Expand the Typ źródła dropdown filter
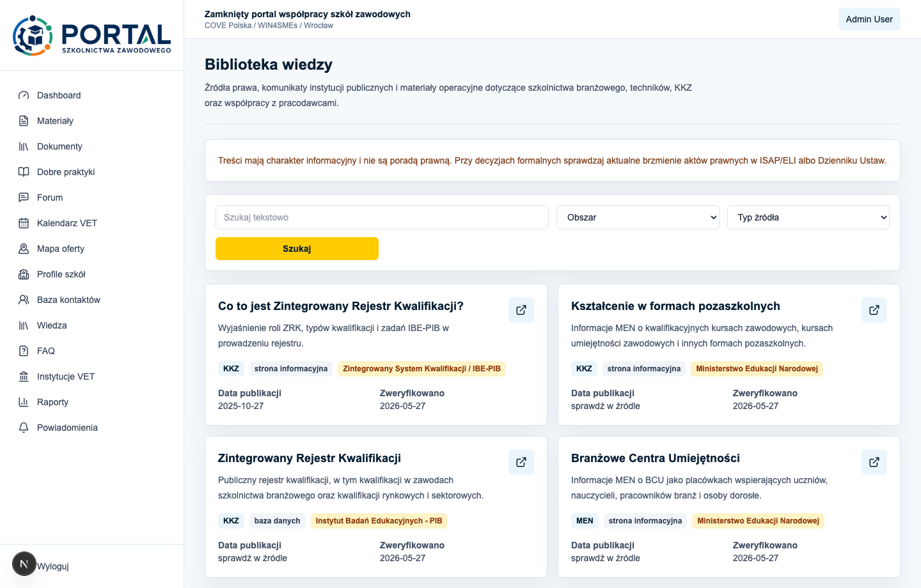 pos(808,217)
